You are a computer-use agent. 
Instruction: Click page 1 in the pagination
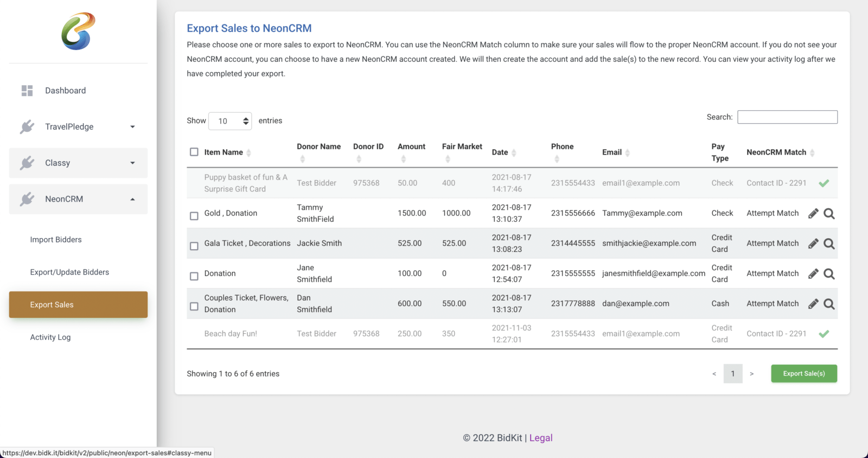click(x=733, y=374)
